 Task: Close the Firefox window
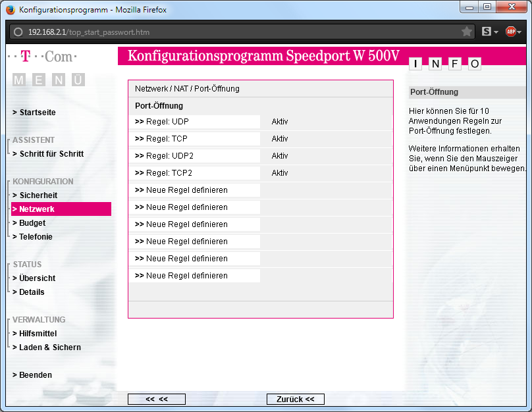click(x=512, y=7)
